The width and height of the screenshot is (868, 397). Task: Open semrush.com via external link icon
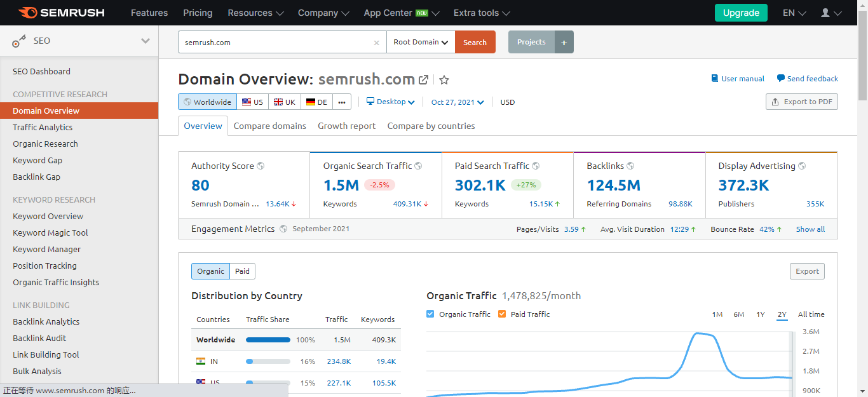(424, 80)
